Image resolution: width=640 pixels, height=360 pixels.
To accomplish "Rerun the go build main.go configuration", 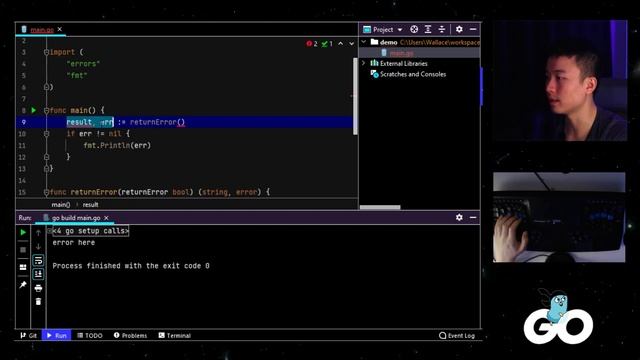I will pos(23,232).
